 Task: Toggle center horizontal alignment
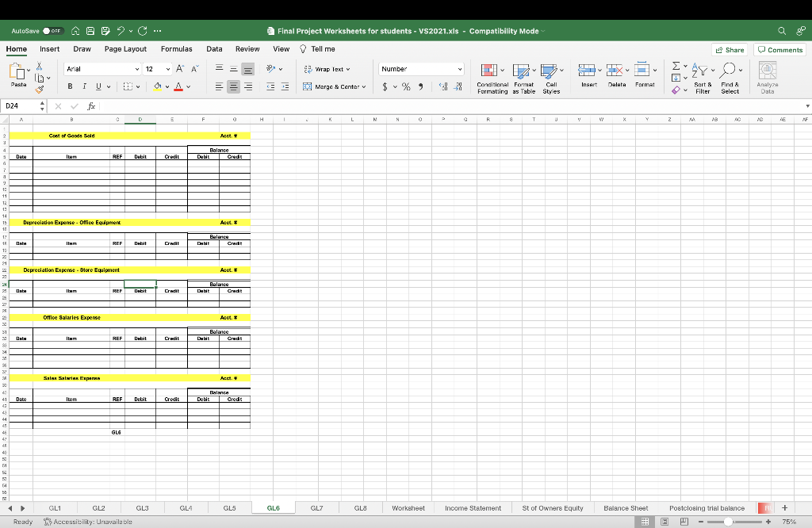(234, 87)
